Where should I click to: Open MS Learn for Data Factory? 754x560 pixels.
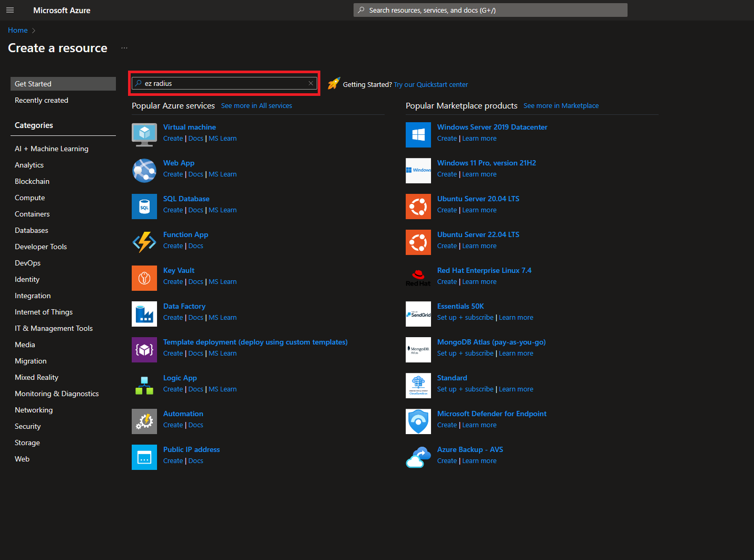click(222, 317)
